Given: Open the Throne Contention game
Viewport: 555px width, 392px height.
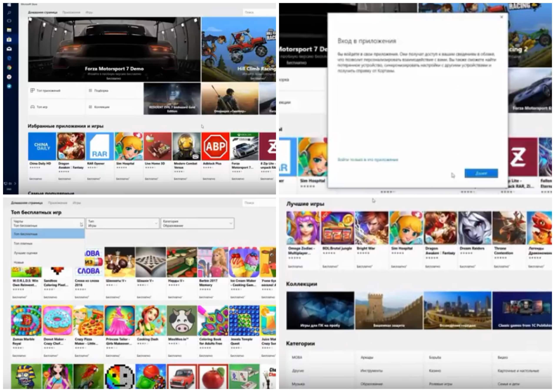Looking at the screenshot, I should [509, 240].
